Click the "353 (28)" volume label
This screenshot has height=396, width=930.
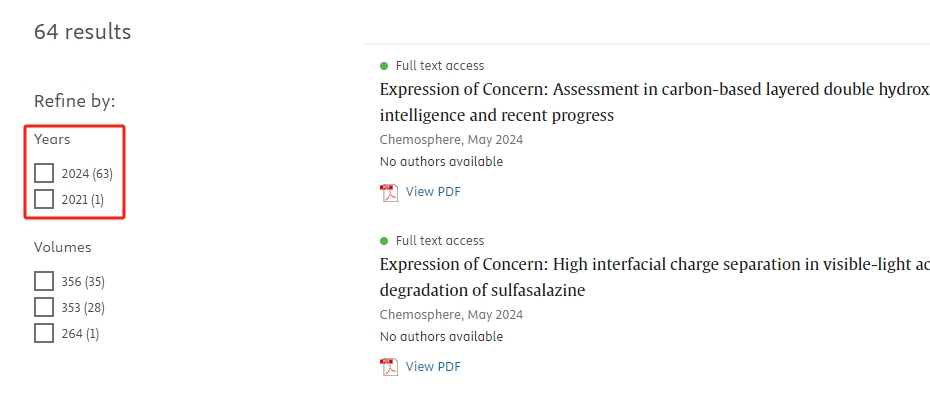click(x=83, y=308)
